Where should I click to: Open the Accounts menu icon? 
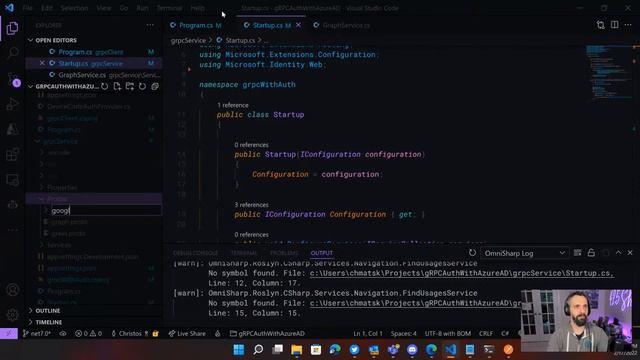point(12,290)
